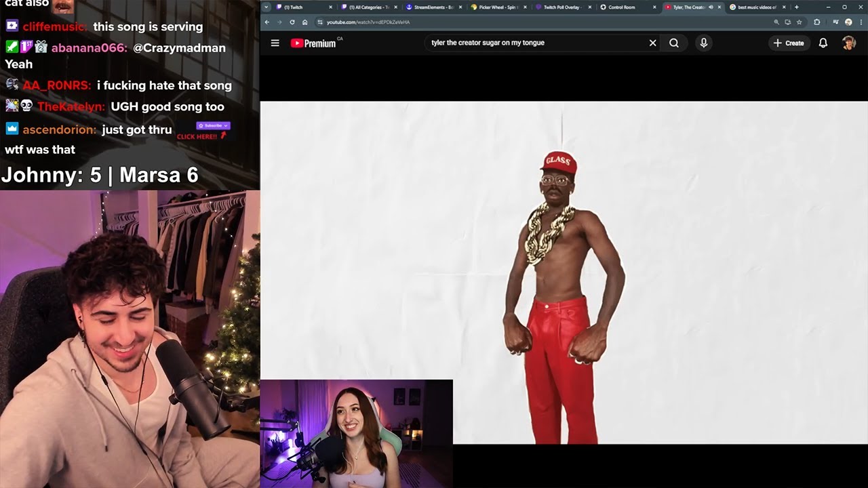Open the browser home button
868x488 pixels.
[304, 22]
